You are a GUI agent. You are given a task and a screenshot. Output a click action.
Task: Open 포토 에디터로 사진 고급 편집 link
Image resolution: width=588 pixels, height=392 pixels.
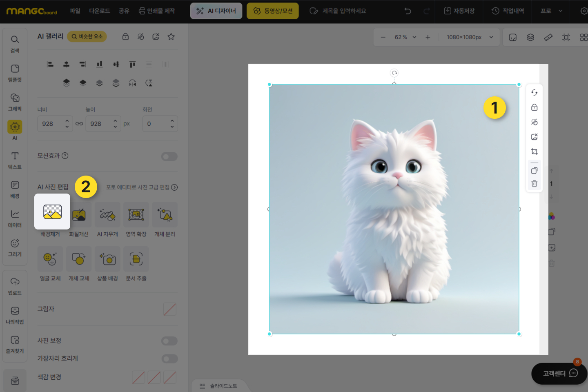(x=141, y=187)
